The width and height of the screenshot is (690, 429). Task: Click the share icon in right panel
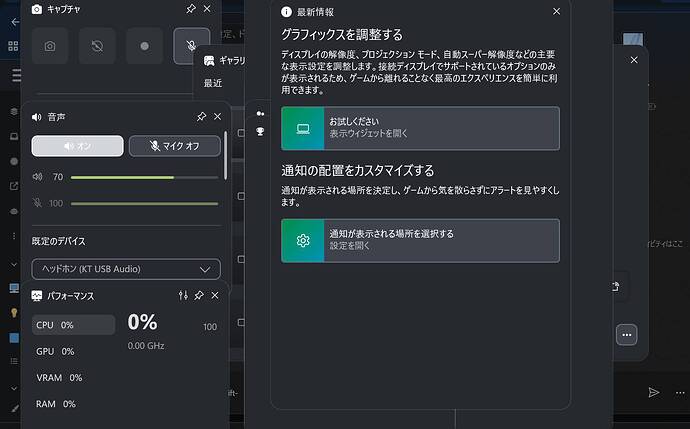click(616, 287)
